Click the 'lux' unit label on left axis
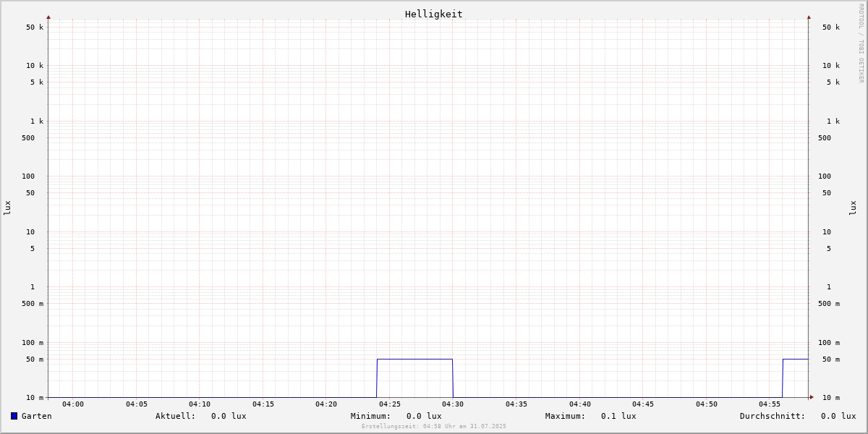This screenshot has width=868, height=434. point(7,208)
